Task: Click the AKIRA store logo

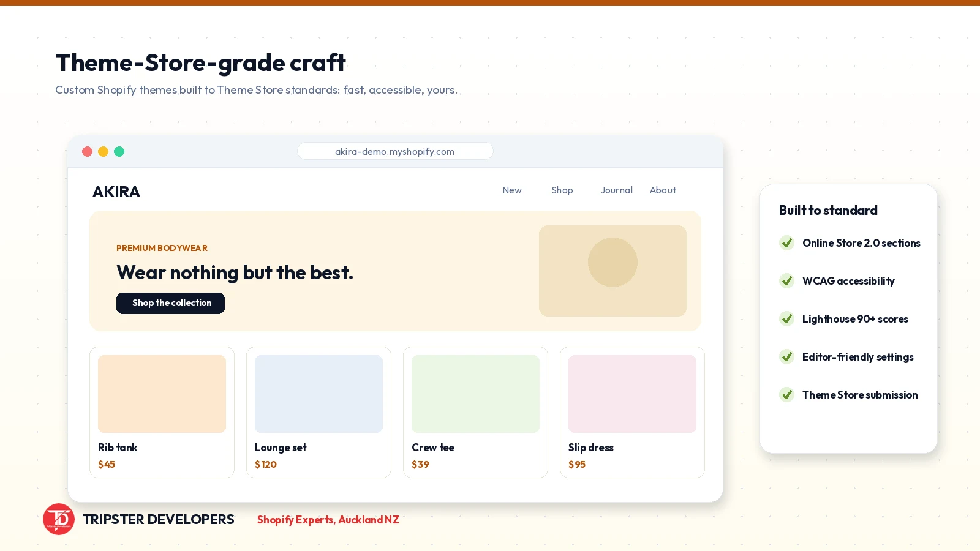Action: (x=116, y=192)
